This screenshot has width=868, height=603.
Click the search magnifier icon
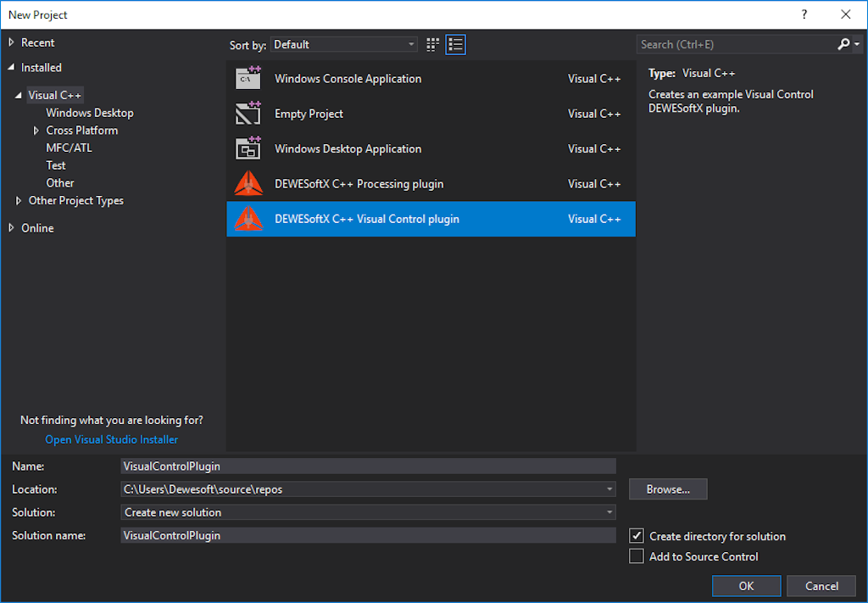[x=843, y=44]
